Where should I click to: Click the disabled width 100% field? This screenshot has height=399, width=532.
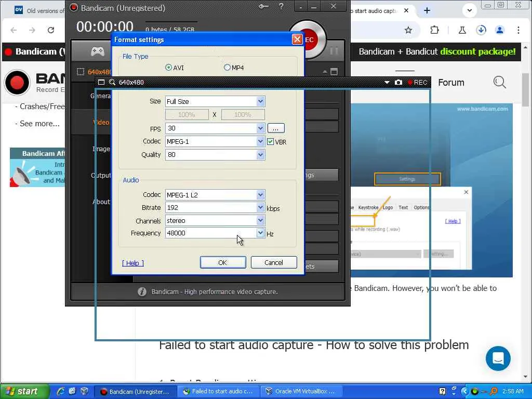coord(187,115)
